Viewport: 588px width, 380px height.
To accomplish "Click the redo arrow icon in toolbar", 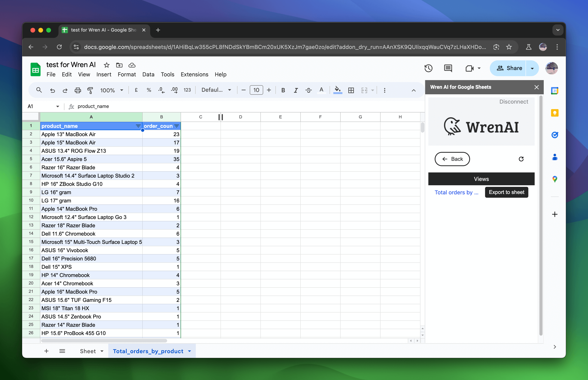I will tap(65, 90).
